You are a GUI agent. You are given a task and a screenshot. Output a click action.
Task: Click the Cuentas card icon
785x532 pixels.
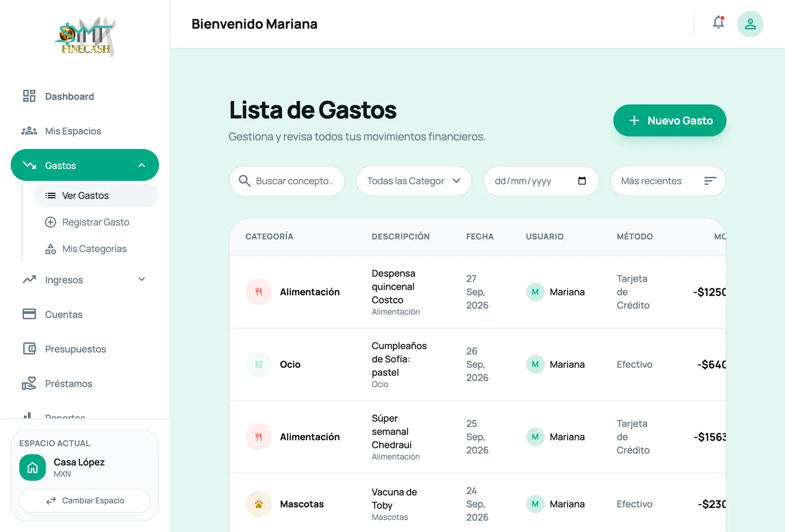29,314
